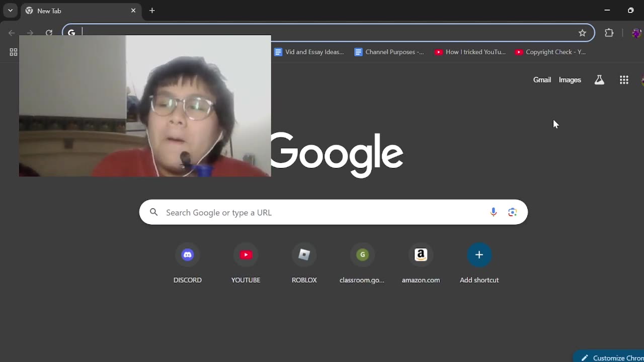The image size is (644, 362).
Task: Restore down the Chrome window
Action: 631,11
